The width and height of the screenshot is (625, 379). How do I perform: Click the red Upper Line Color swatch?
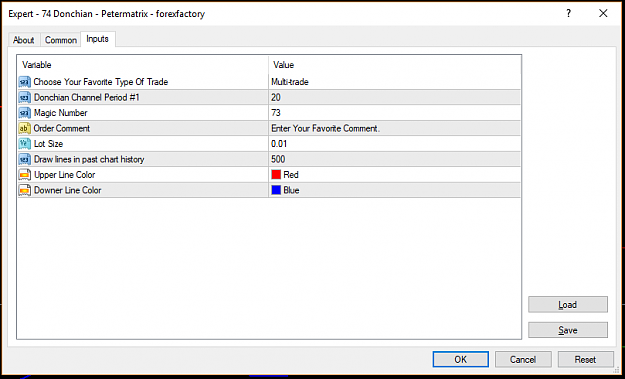point(276,175)
